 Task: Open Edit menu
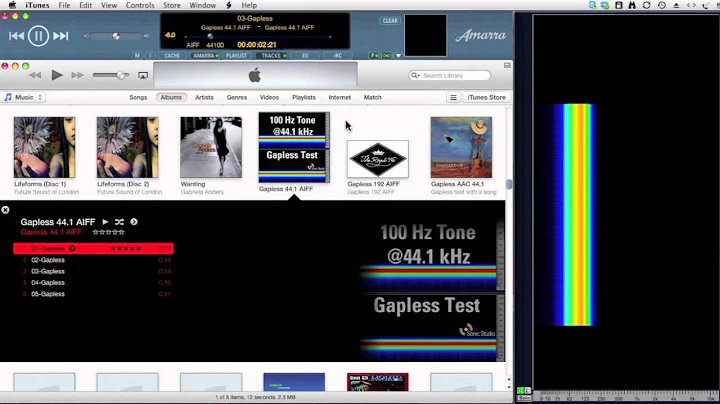click(85, 5)
